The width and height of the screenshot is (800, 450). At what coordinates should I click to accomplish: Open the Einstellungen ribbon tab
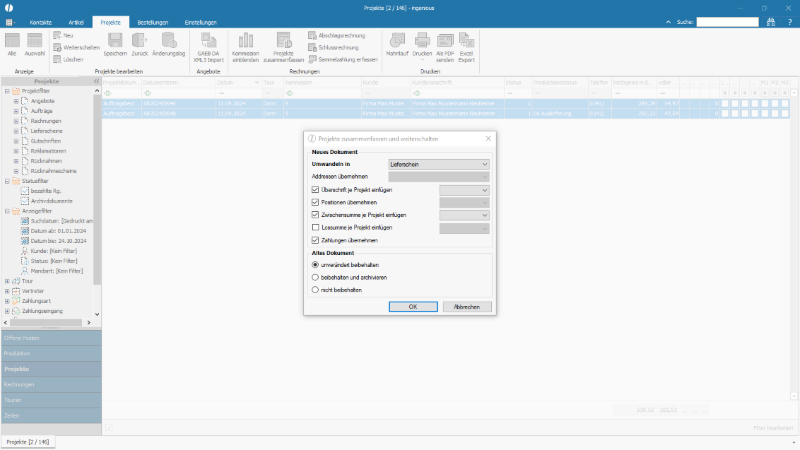201,22
